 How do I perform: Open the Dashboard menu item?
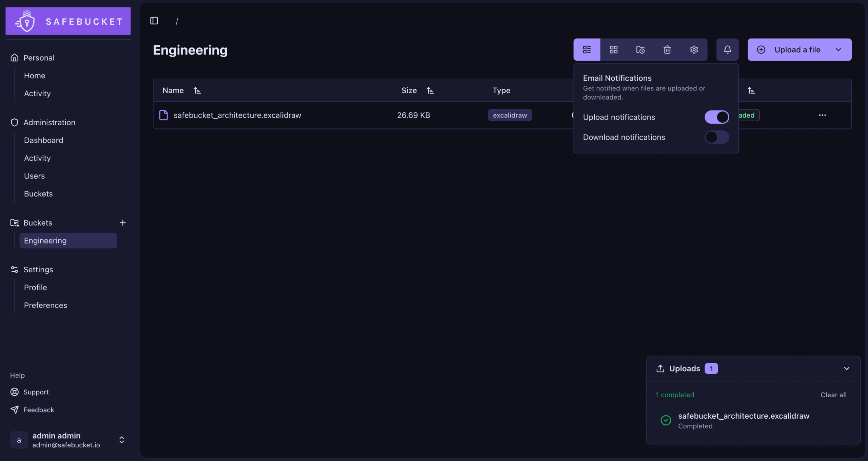(x=43, y=140)
